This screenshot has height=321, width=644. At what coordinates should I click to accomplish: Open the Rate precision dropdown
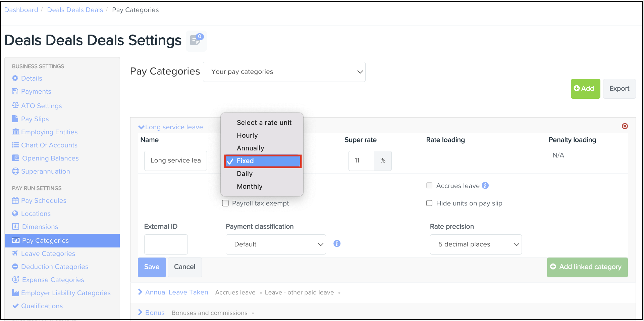point(475,244)
